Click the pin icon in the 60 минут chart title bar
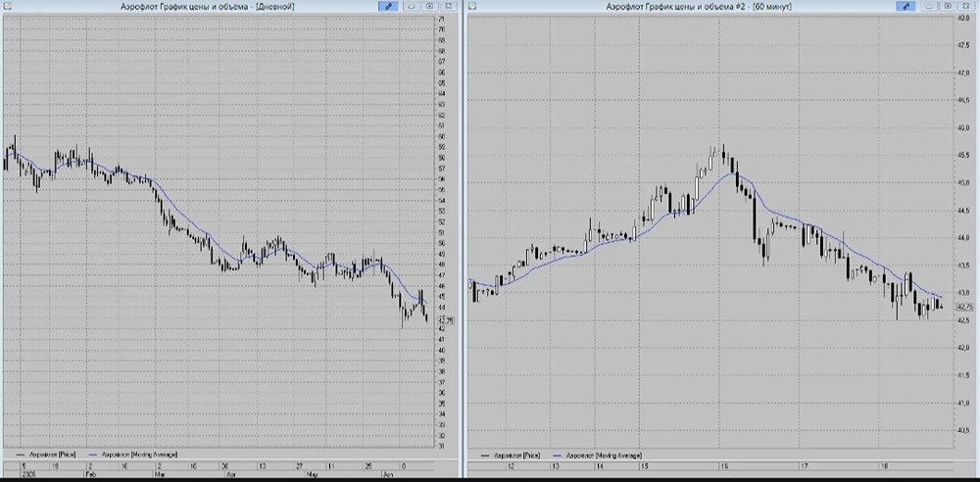Viewport: 980px width, 482px height. (x=905, y=6)
